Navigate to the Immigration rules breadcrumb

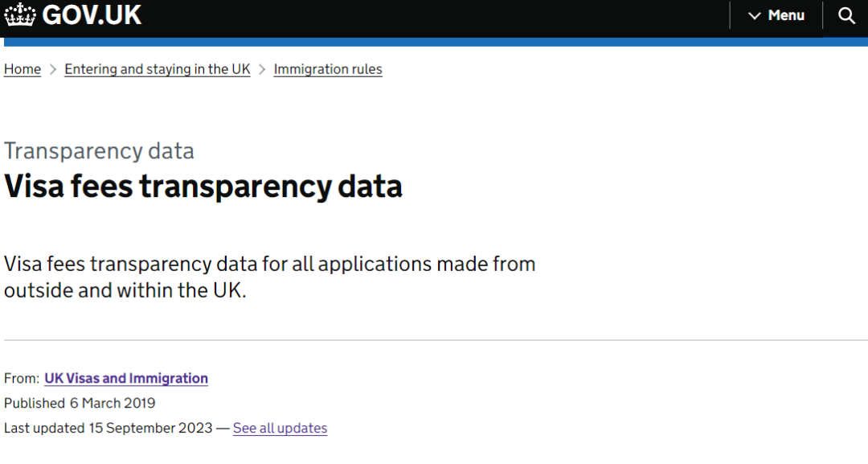328,69
